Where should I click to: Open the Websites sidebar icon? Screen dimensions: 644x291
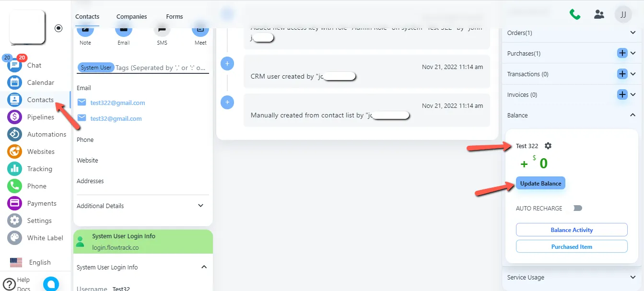15,151
